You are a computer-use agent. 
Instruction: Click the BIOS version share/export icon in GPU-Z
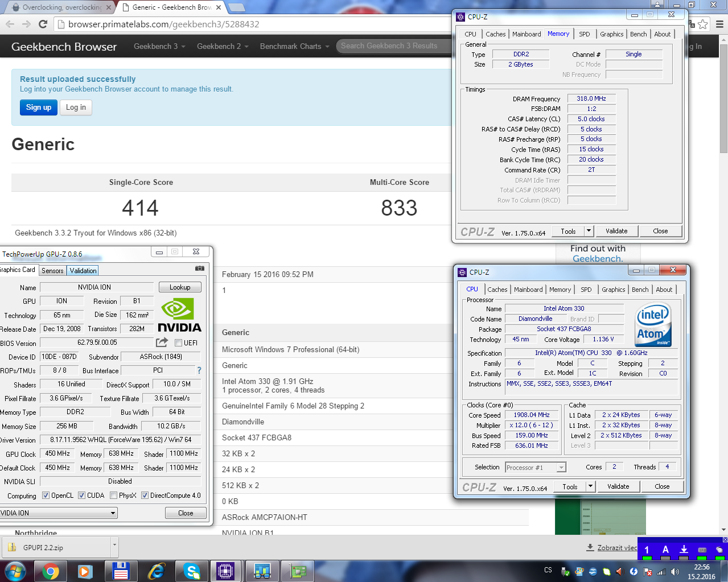pos(162,342)
